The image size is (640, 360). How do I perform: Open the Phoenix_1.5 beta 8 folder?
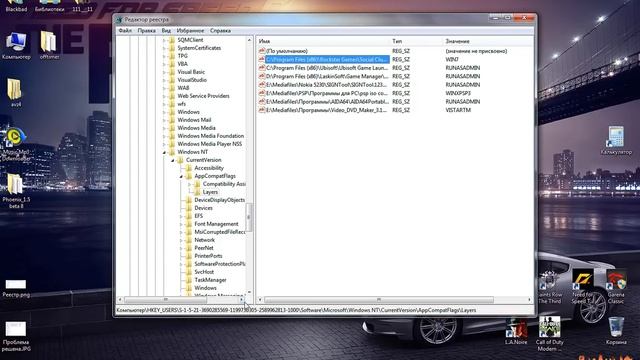(16, 191)
